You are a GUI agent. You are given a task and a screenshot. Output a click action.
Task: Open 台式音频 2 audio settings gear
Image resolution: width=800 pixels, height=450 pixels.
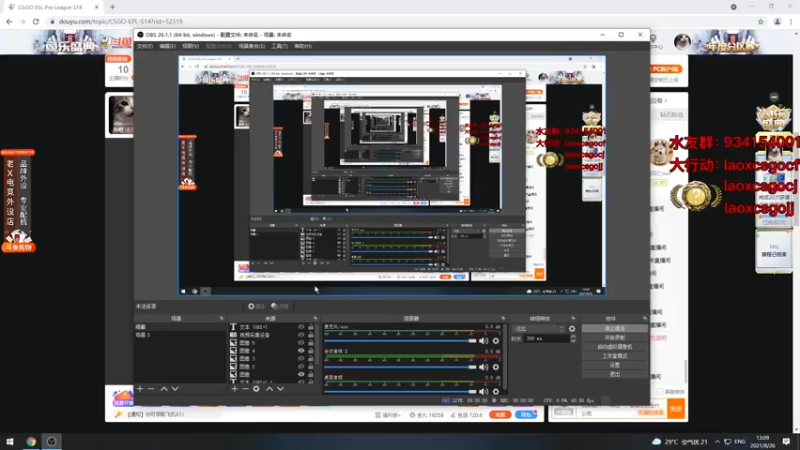pos(496,367)
